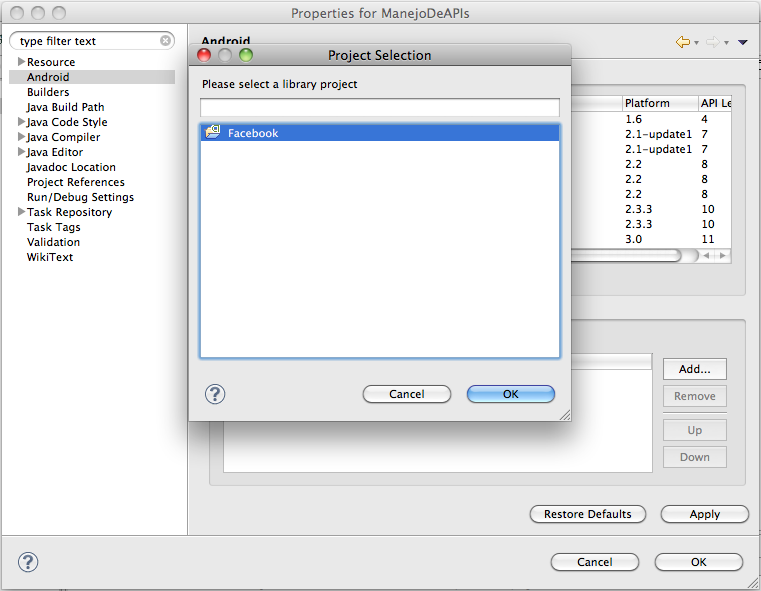
Task: Open Run/Debug Settings page
Action: (80, 197)
